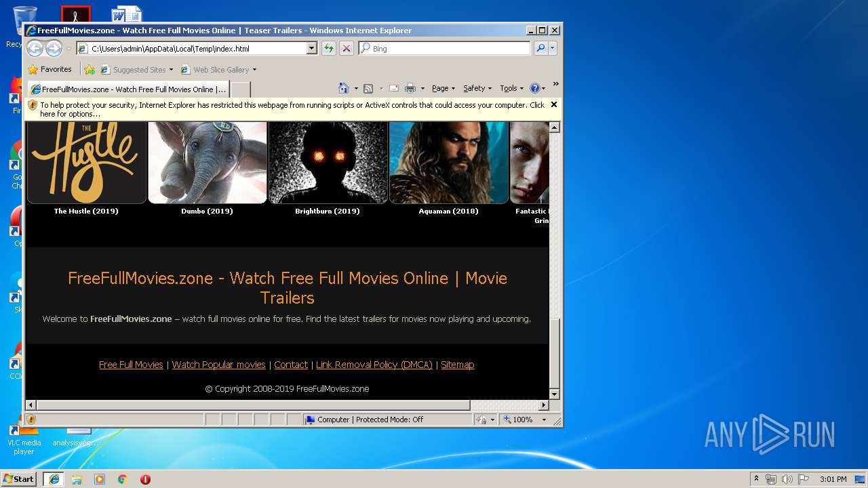
Task: Click the horizontal scrollbar right arrow
Action: click(543, 405)
